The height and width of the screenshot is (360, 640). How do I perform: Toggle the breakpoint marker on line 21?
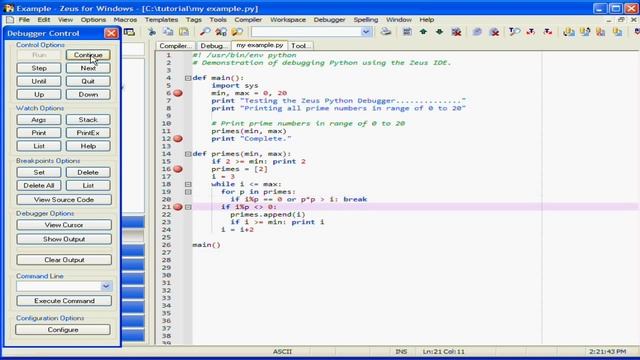pyautogui.click(x=178, y=207)
